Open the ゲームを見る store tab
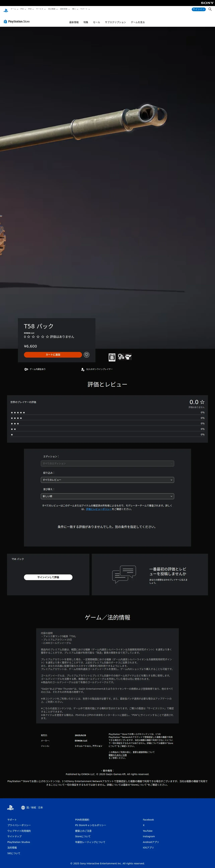The width and height of the screenshot is (215, 868). [x=138, y=22]
